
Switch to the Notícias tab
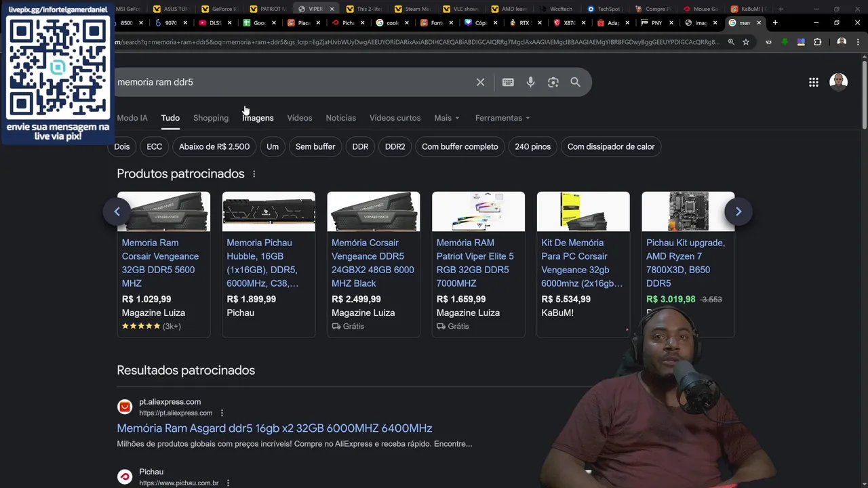[340, 118]
